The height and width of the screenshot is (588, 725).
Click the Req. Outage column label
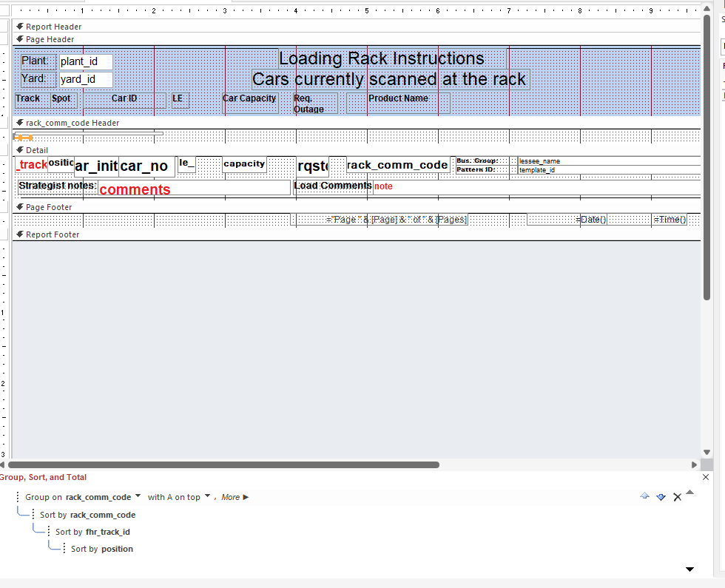(x=316, y=103)
